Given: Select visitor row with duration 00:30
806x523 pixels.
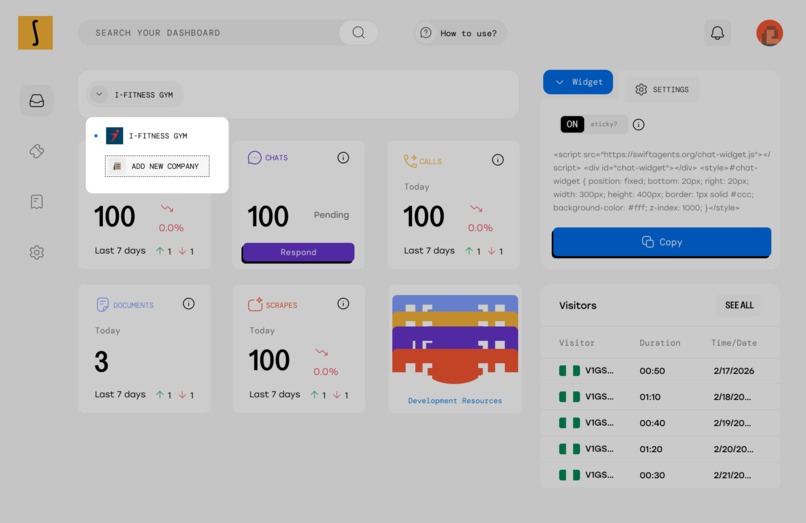Looking at the screenshot, I should (x=660, y=475).
